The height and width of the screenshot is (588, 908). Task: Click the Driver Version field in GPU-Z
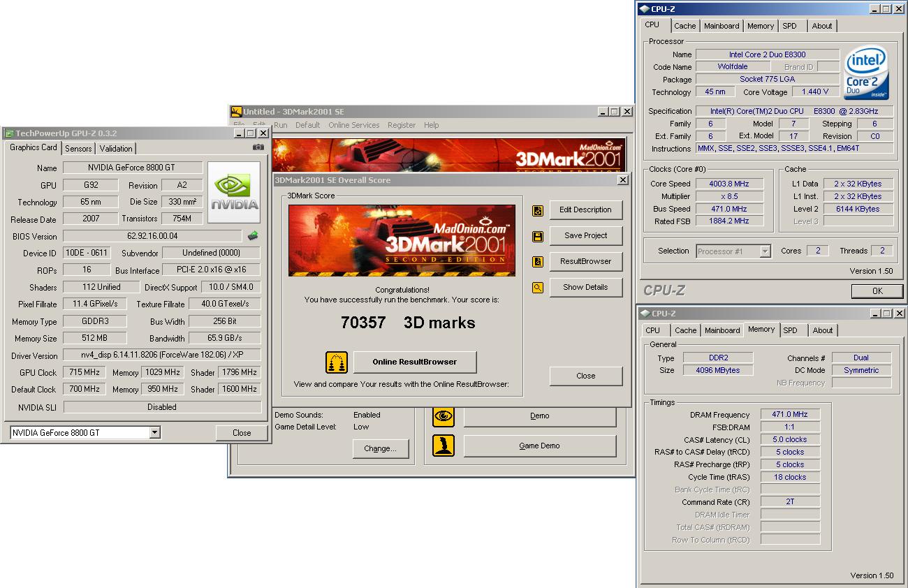(x=162, y=355)
